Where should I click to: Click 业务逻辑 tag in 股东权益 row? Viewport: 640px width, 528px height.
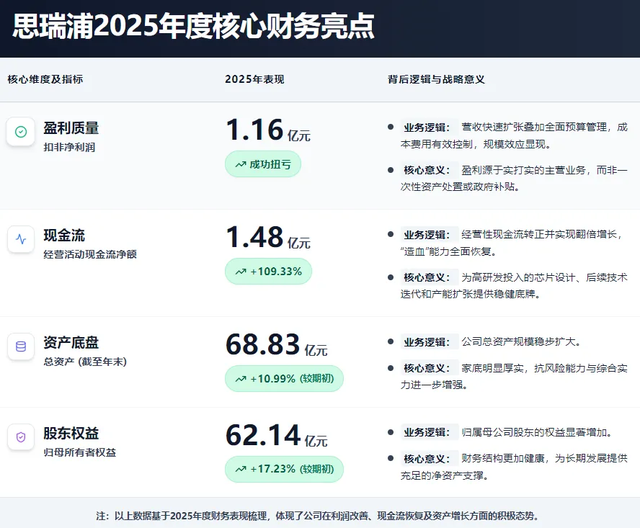(427, 433)
